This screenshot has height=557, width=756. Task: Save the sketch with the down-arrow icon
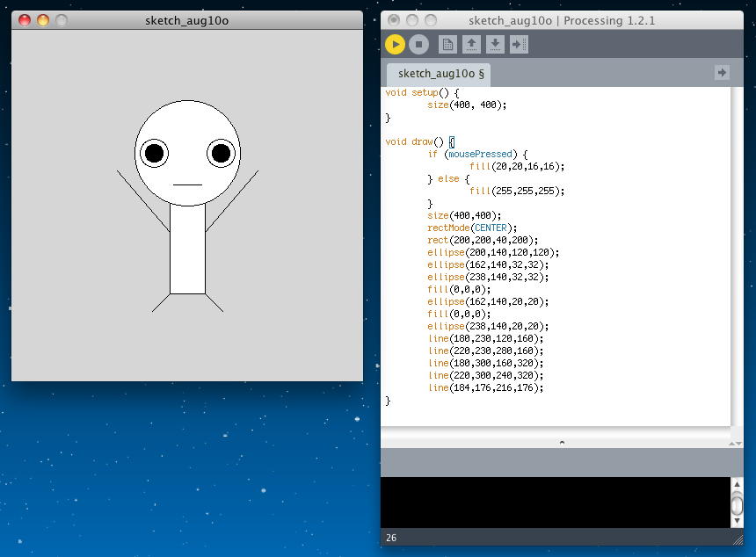(495, 44)
